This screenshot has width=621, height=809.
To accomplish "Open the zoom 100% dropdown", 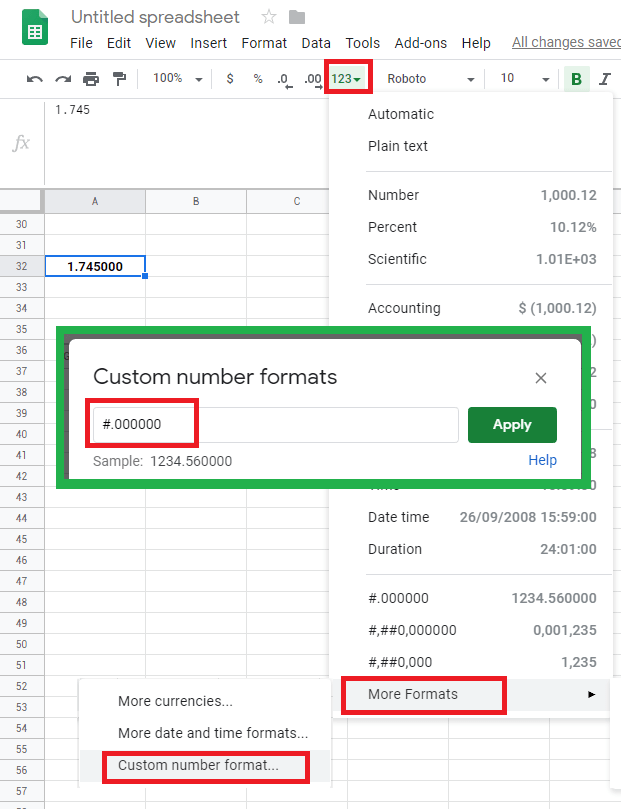I will coord(178,79).
